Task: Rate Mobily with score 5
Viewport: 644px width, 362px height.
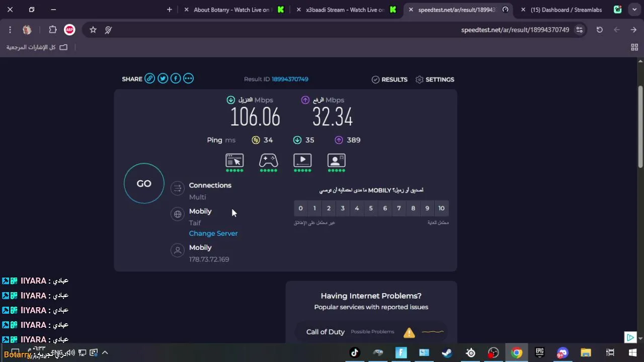Action: tap(371, 208)
